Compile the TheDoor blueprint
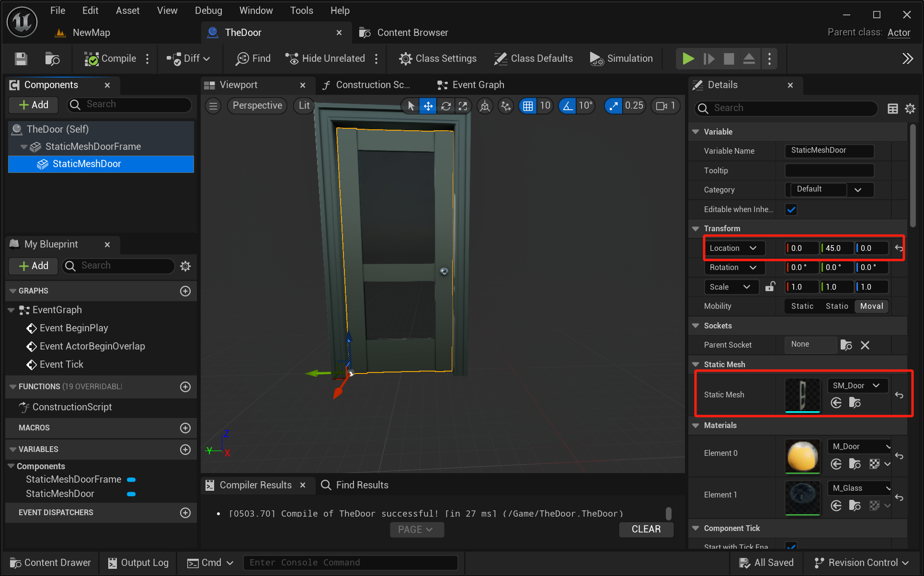924x576 pixels. 111,58
